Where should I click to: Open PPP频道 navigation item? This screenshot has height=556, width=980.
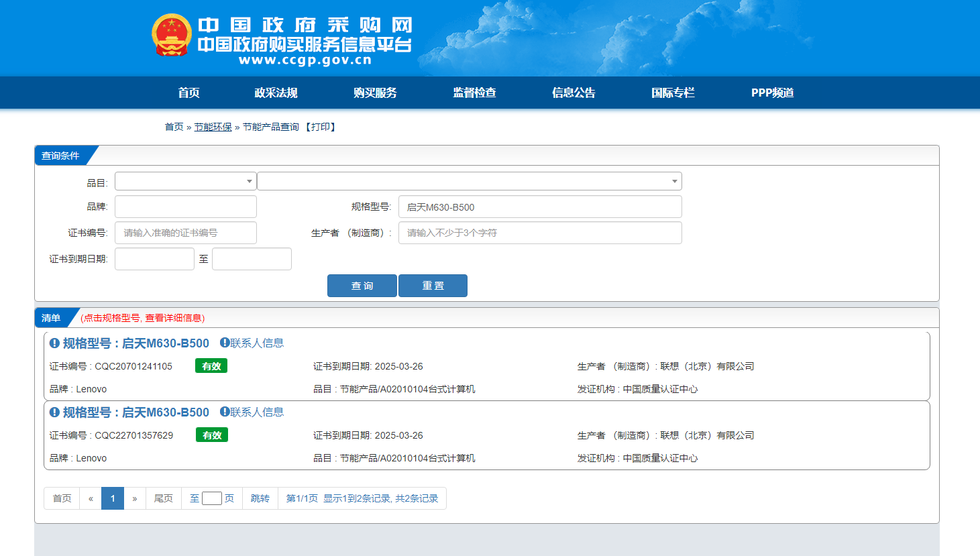tap(773, 93)
